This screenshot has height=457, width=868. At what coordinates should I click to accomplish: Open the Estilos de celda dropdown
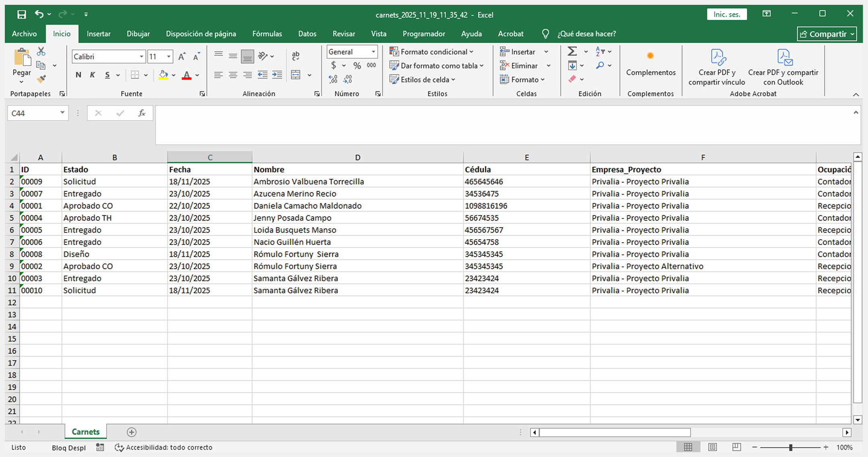(x=422, y=79)
